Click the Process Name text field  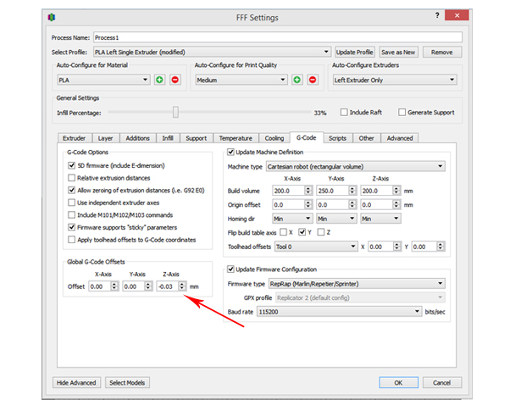[277, 37]
